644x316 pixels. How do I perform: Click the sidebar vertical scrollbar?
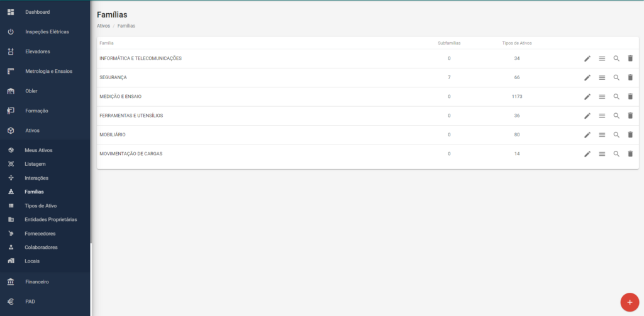(91, 279)
